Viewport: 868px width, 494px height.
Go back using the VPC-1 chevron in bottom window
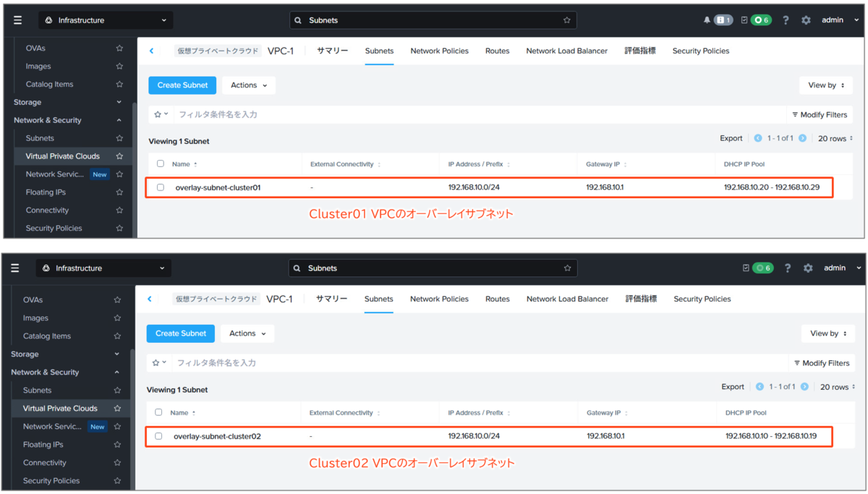point(150,299)
